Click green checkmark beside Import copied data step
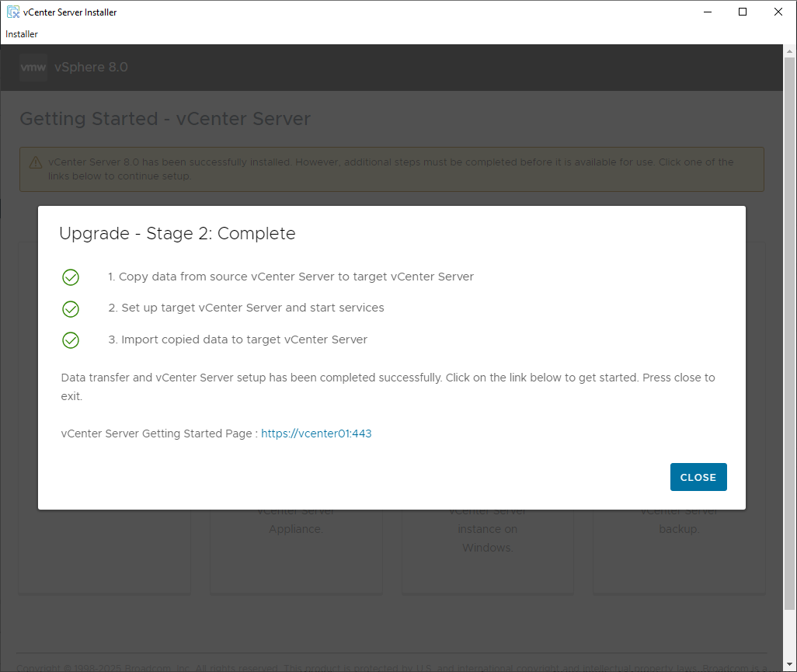Screen dimensions: 797x672 (71, 340)
